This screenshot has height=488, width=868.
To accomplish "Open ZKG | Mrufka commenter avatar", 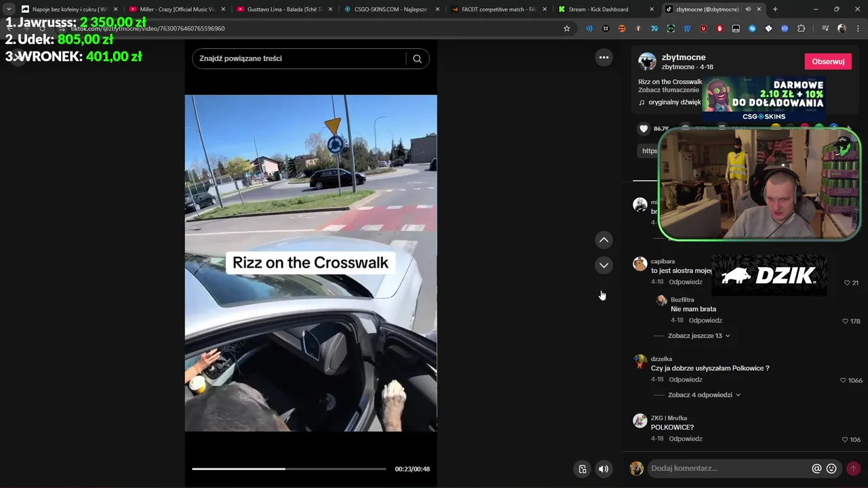I will click(639, 421).
